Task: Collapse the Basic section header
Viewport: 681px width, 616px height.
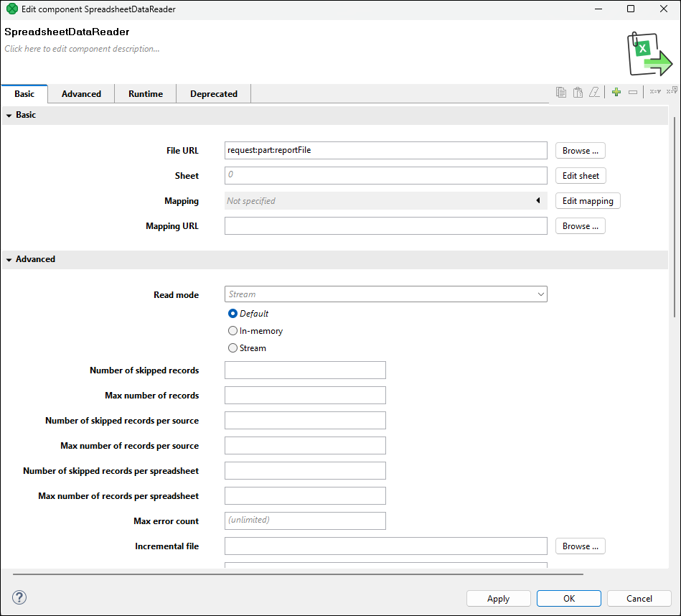Action: point(9,115)
